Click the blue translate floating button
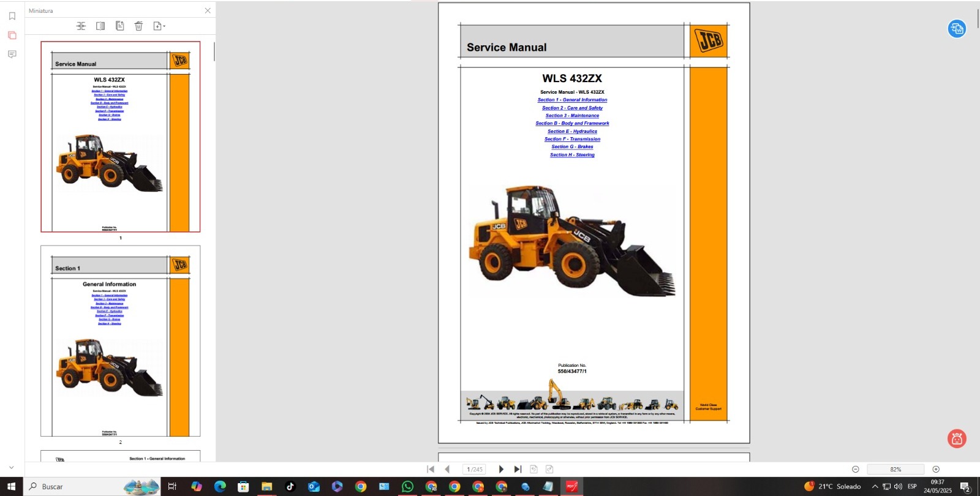 [x=957, y=28]
